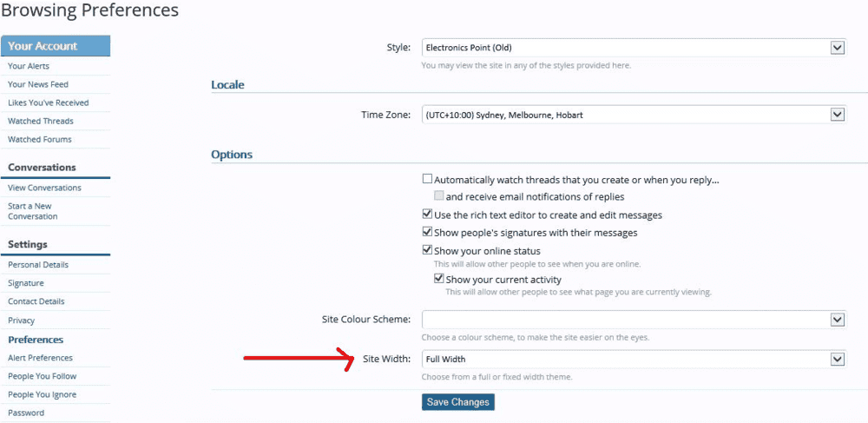
Task: Click the Save Changes button
Action: coord(458,402)
